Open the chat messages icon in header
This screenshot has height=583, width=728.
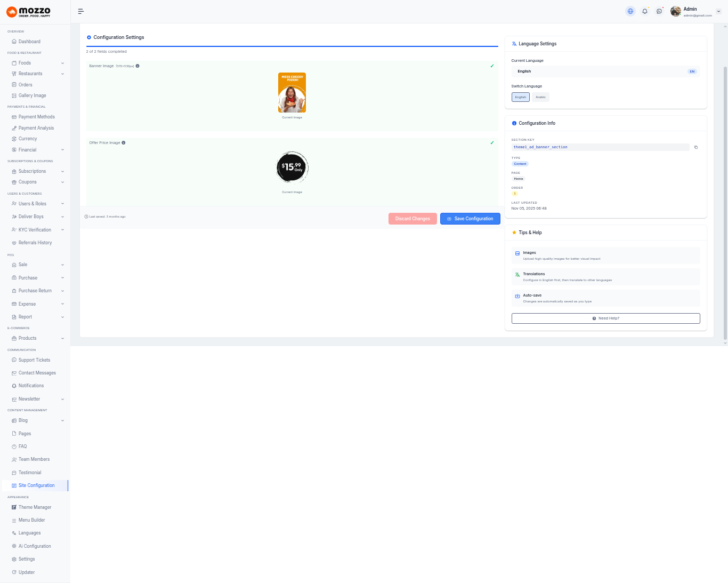point(659,11)
